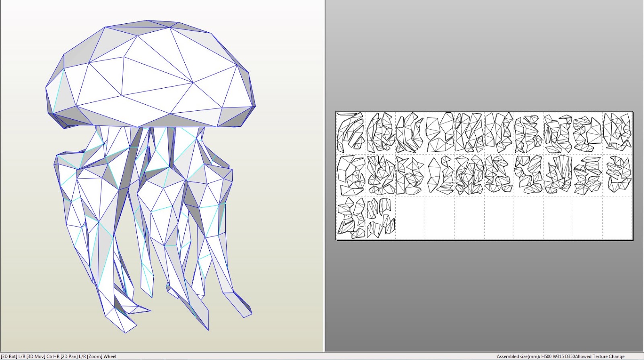Select the last pattern page in the second row

click(x=617, y=176)
